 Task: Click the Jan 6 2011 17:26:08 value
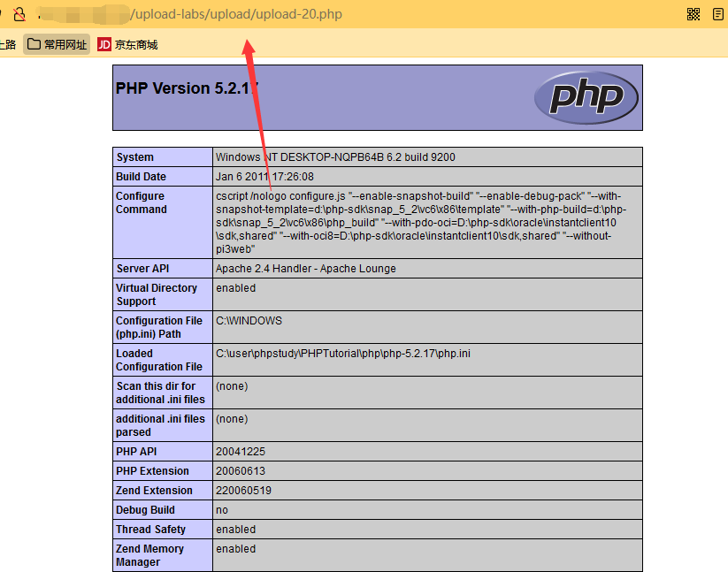[x=264, y=177]
